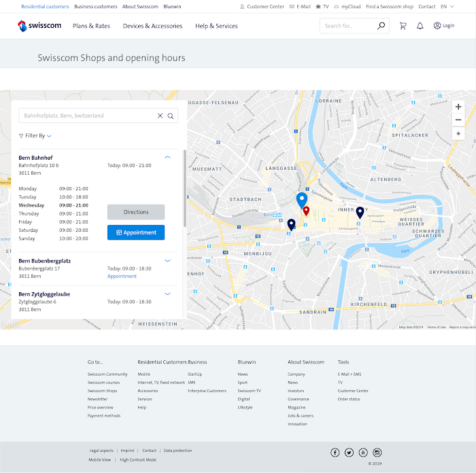Open the Instagram social icon
Viewport: 476px width, 473px height.
coord(377,453)
